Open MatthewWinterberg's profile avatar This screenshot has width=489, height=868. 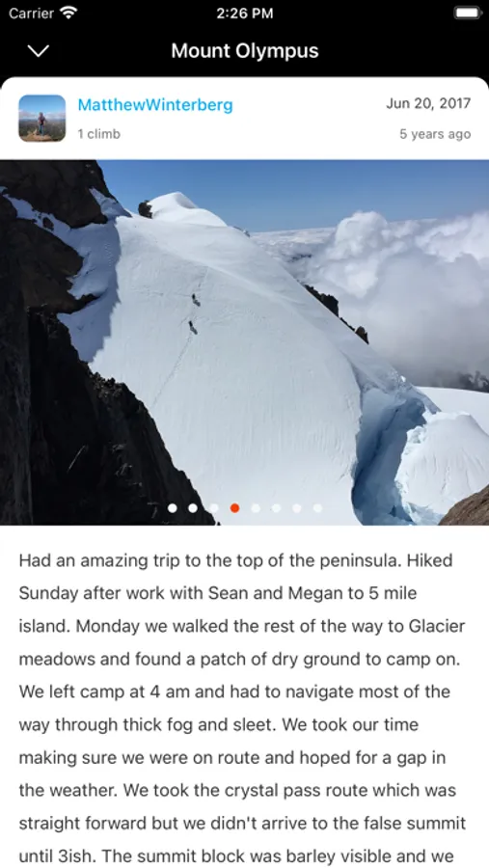[x=42, y=118]
